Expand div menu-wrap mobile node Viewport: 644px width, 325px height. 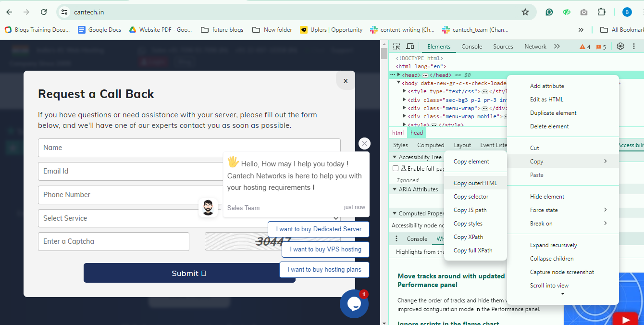tap(405, 116)
